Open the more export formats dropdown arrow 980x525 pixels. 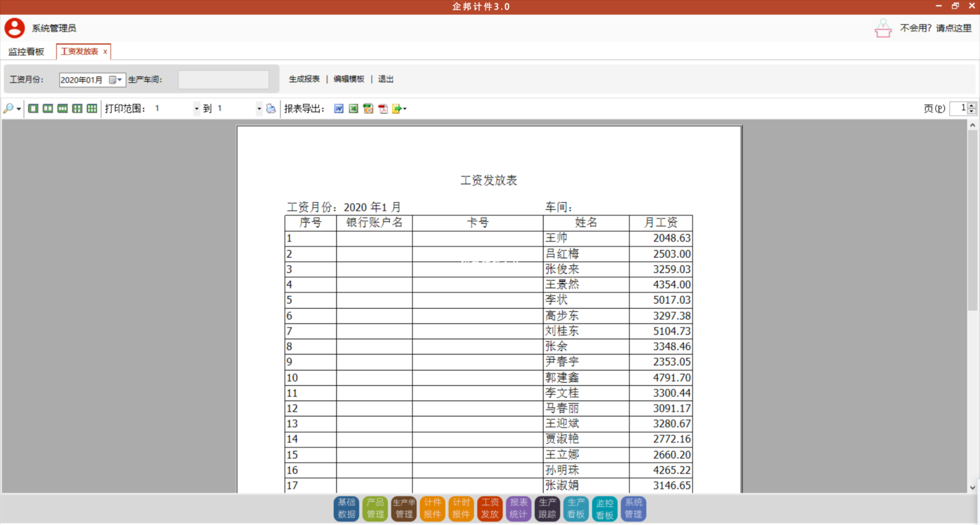[404, 109]
